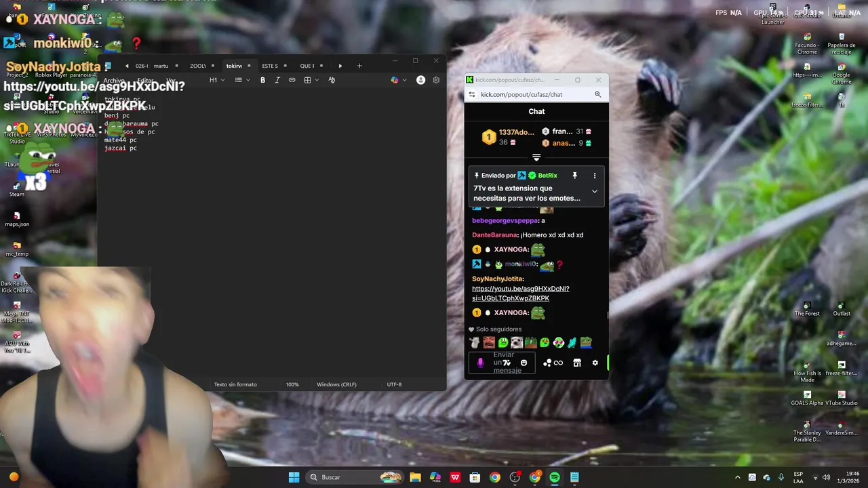Click the taskbar Buscar search box
This screenshot has width=868, height=488.
353,477
